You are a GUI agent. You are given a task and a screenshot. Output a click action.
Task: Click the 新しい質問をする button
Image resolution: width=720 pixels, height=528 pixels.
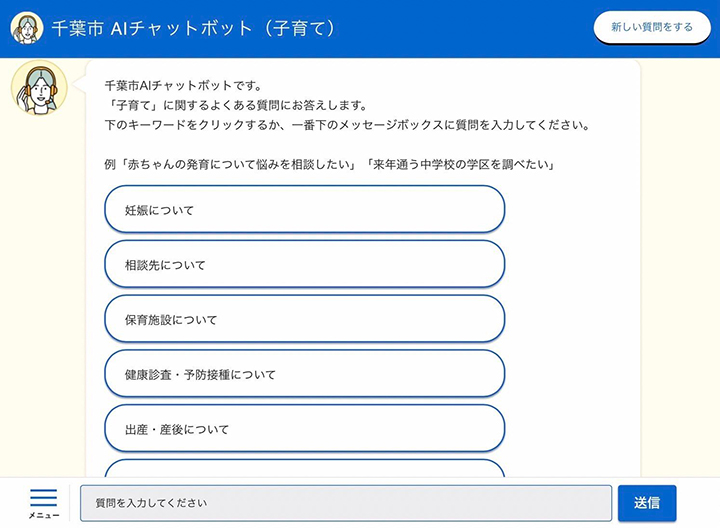pyautogui.click(x=651, y=28)
